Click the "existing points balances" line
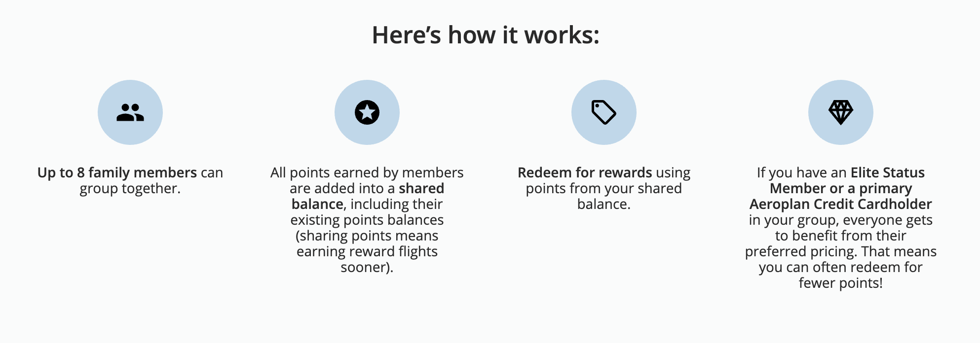 [x=367, y=220]
